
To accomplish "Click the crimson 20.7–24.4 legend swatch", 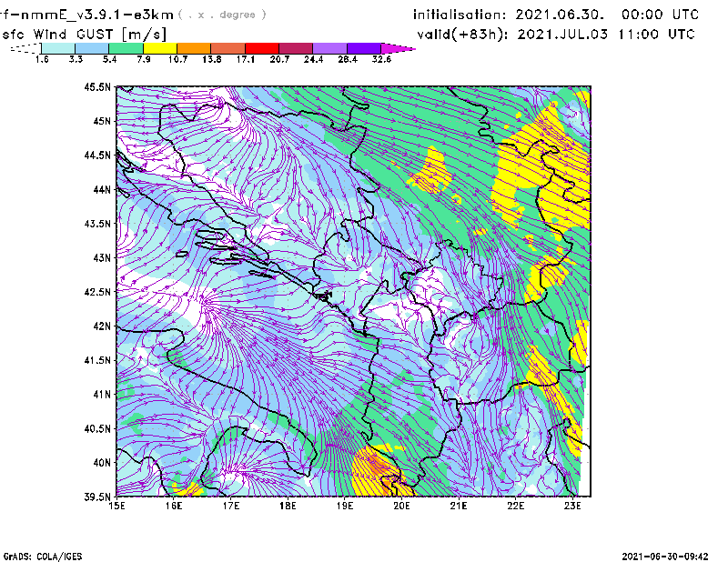I will click(296, 48).
